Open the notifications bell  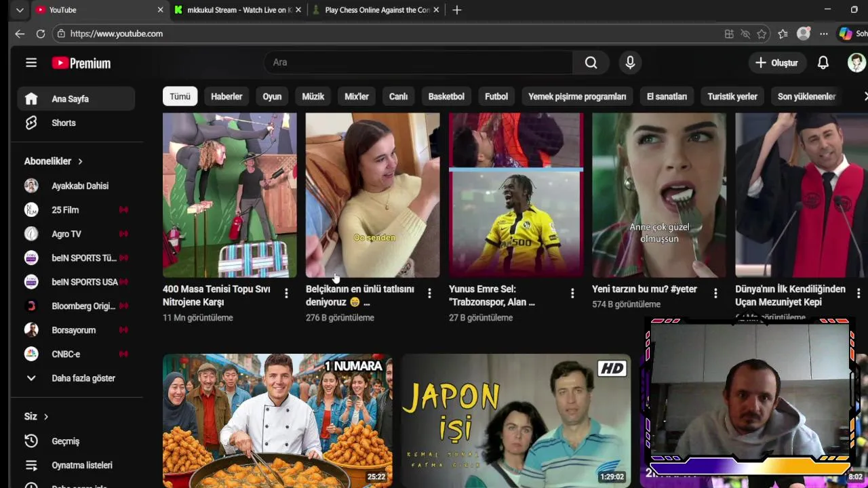[x=823, y=62]
